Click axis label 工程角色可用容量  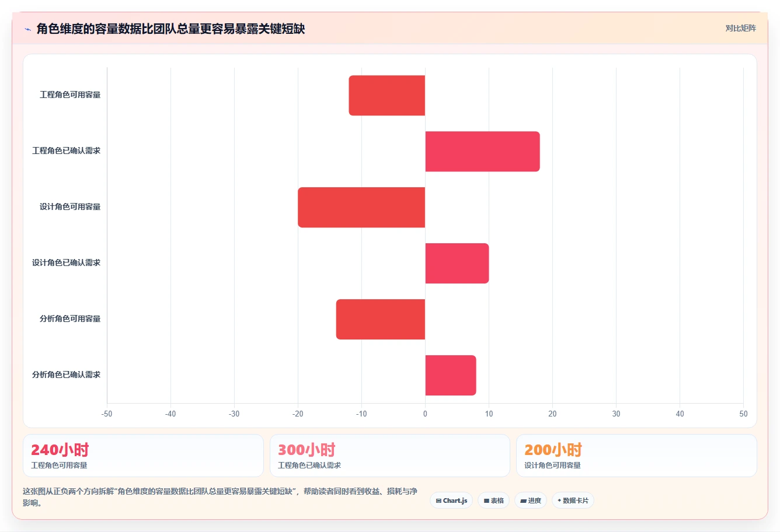pyautogui.click(x=70, y=94)
